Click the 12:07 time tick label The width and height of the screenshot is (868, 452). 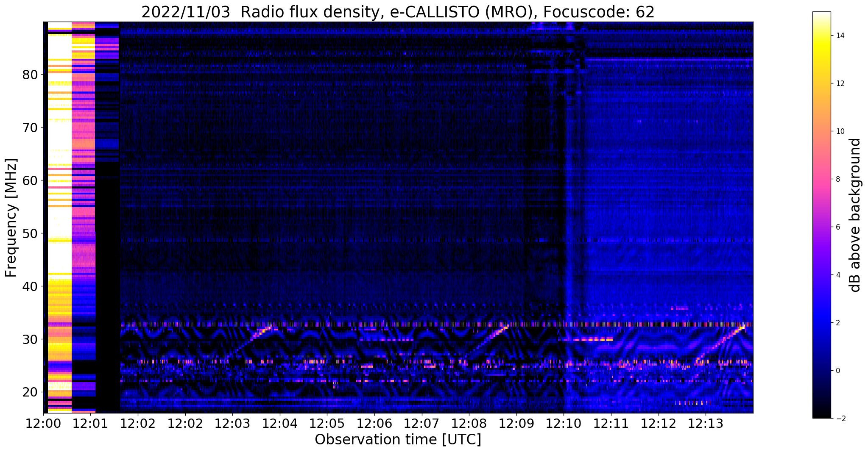point(422,423)
